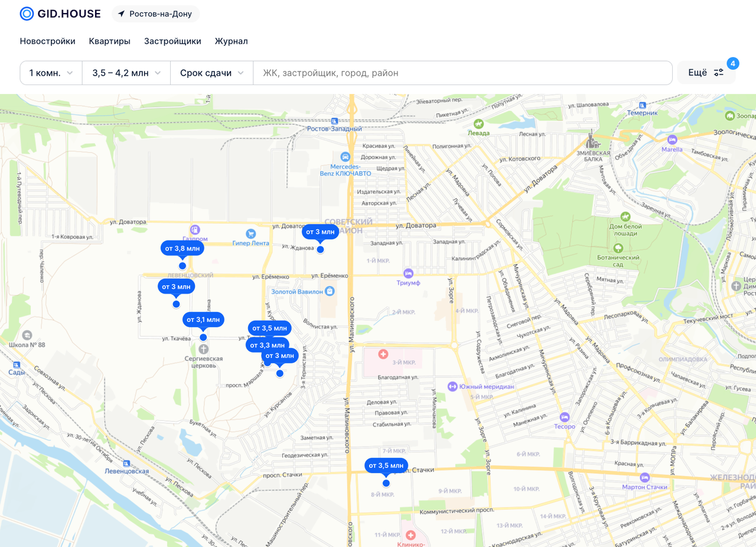Go to the Новостройки section
This screenshot has width=756, height=547.
[x=48, y=41]
